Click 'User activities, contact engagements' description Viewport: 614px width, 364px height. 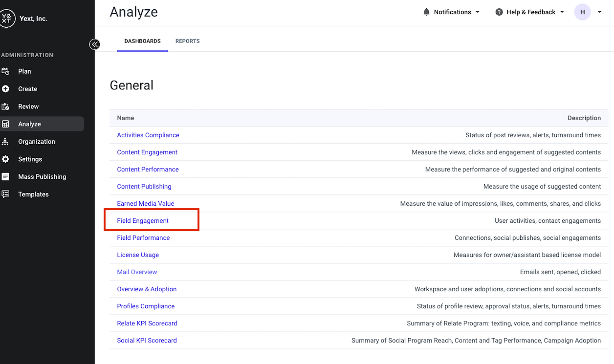(x=548, y=221)
